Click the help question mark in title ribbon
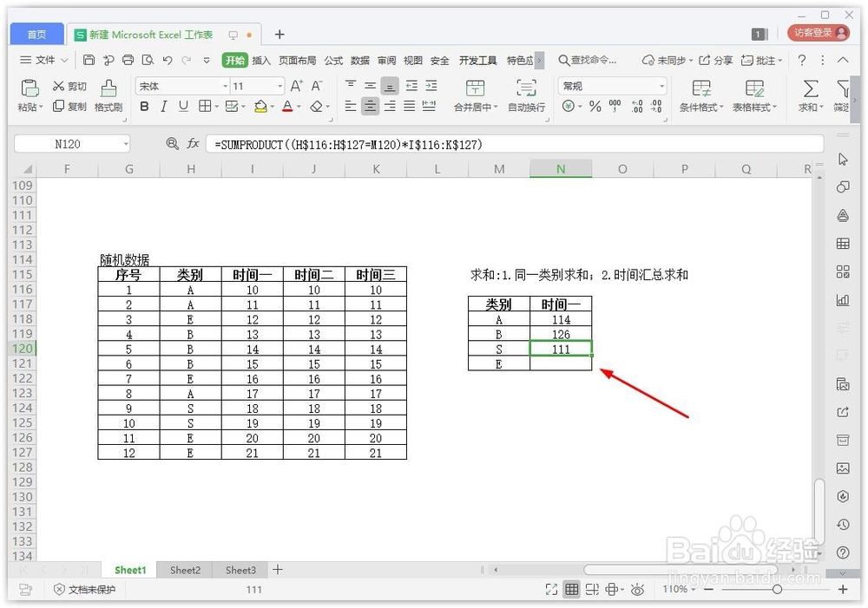Image resolution: width=868 pixels, height=608 pixels. coord(801,60)
